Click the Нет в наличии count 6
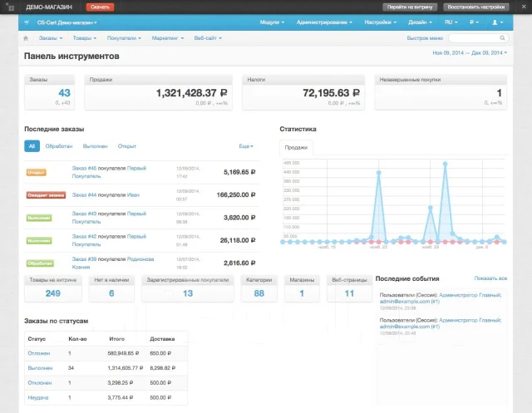 coord(111,293)
